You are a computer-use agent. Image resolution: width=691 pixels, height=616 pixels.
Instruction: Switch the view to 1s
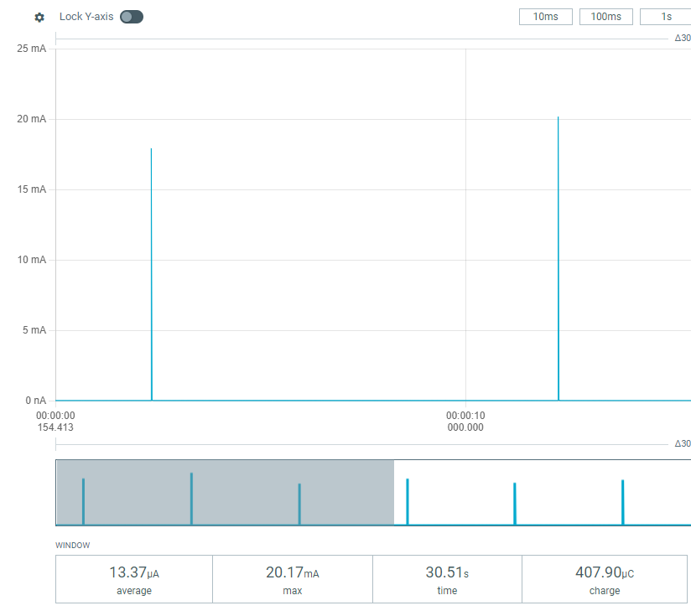666,17
